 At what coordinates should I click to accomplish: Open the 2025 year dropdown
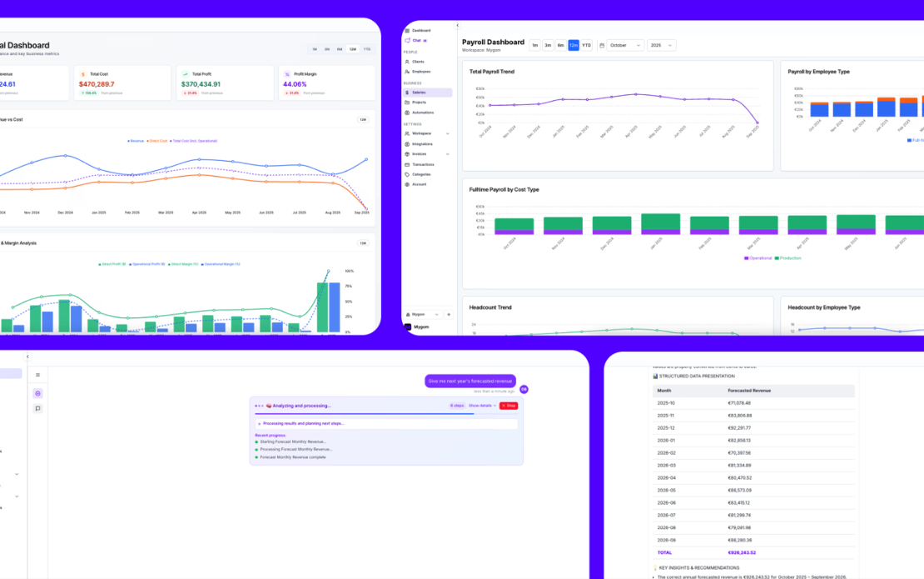pos(660,44)
